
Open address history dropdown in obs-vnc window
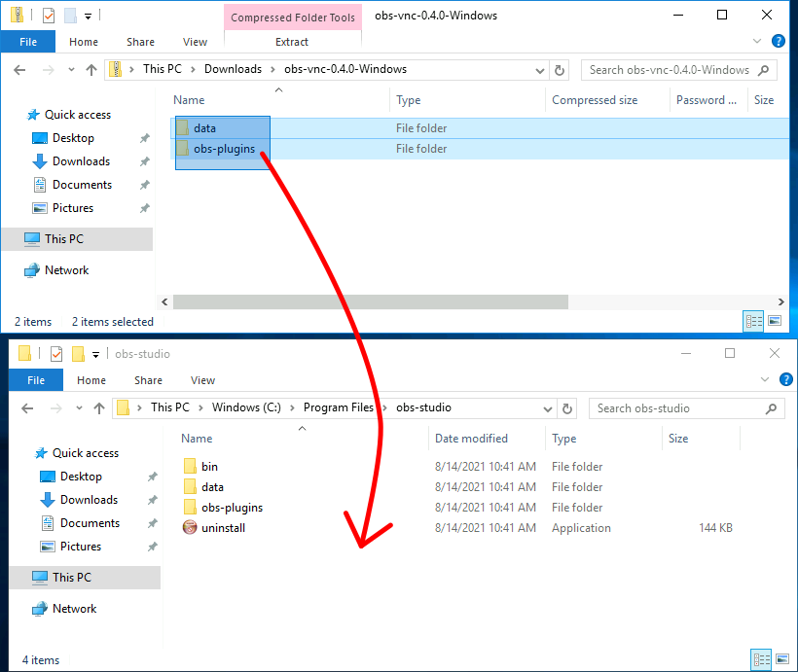[540, 70]
